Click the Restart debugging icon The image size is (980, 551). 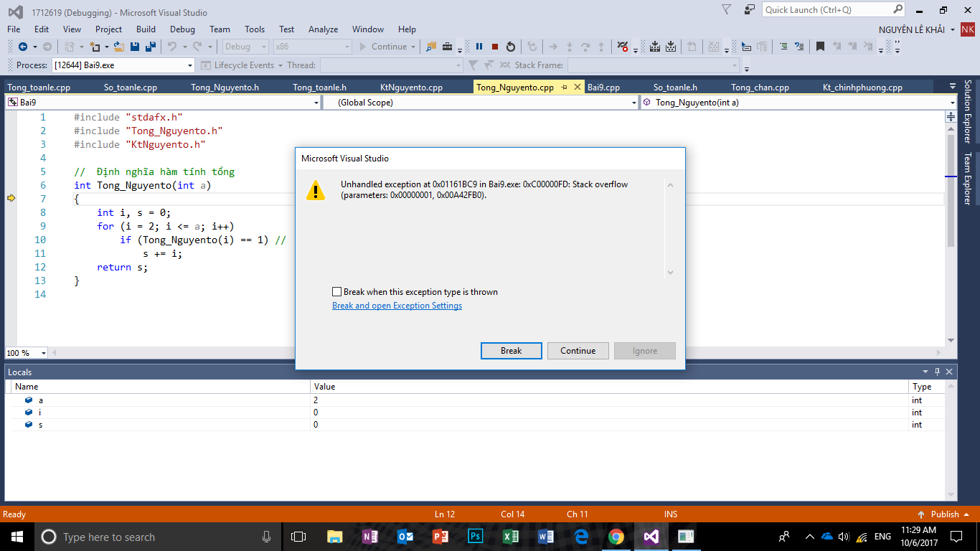(510, 47)
